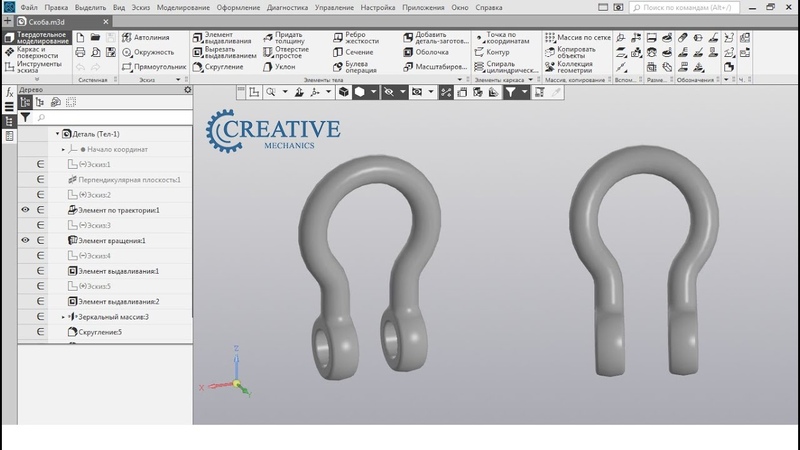This screenshot has height=450, width=800.
Task: Open the Моделирование menu
Action: pyautogui.click(x=182, y=7)
